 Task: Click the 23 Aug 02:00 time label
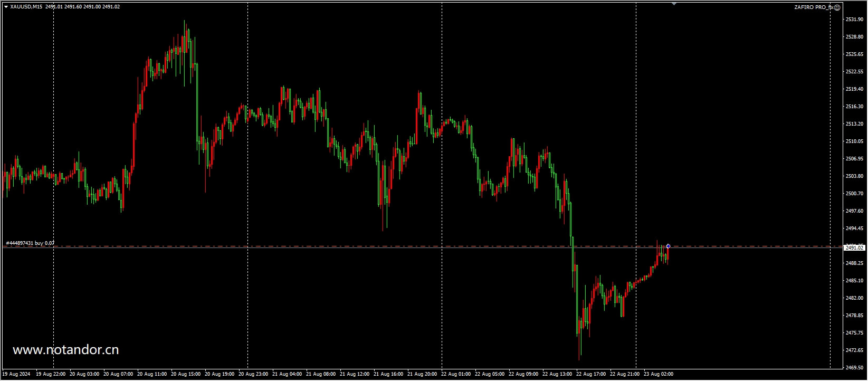tap(659, 374)
